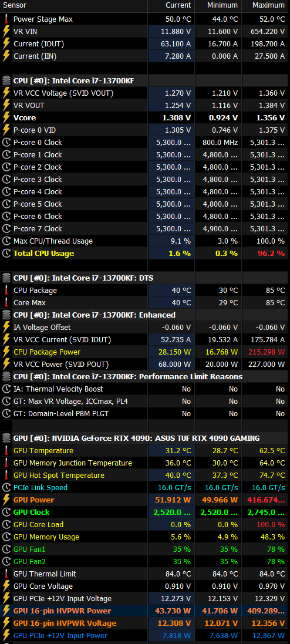The height and width of the screenshot is (644, 290).
Task: Select the GPU Memory Junction Temperature label
Action: [x=73, y=463]
